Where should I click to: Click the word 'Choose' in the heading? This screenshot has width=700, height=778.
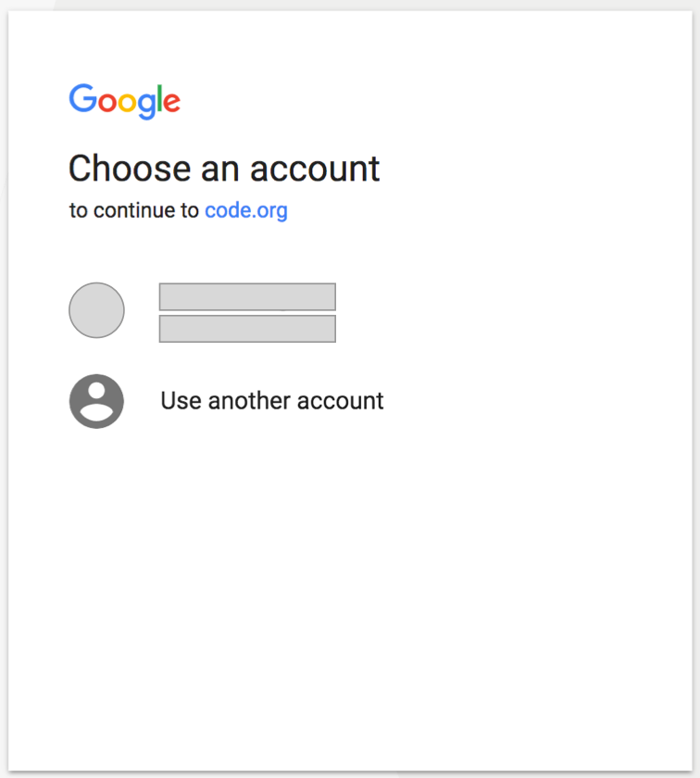point(130,169)
